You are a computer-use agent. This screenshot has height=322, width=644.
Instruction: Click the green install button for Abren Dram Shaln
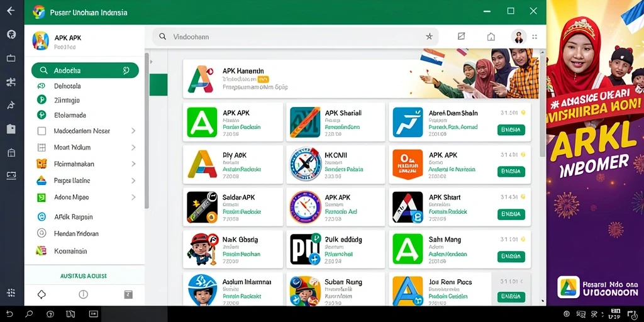click(x=511, y=130)
